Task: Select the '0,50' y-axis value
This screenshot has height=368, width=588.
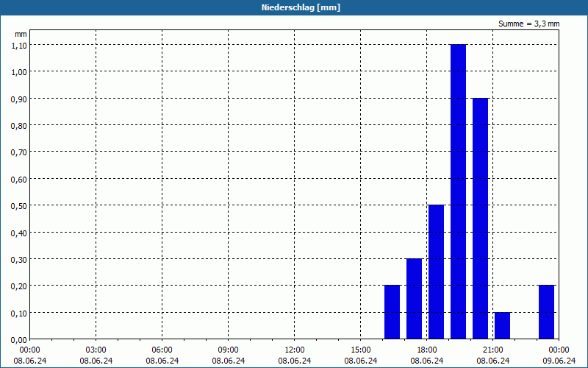Action: [19, 206]
